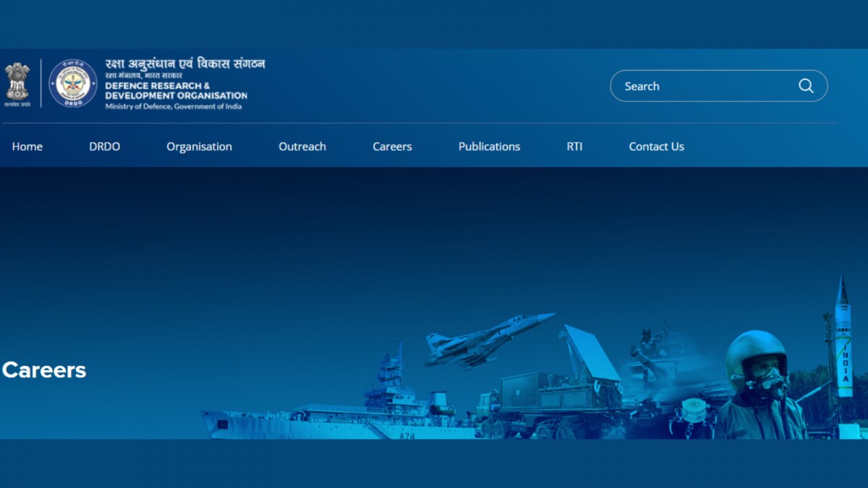
Task: Click the Defence Research & Development Organisation title
Action: click(x=176, y=90)
